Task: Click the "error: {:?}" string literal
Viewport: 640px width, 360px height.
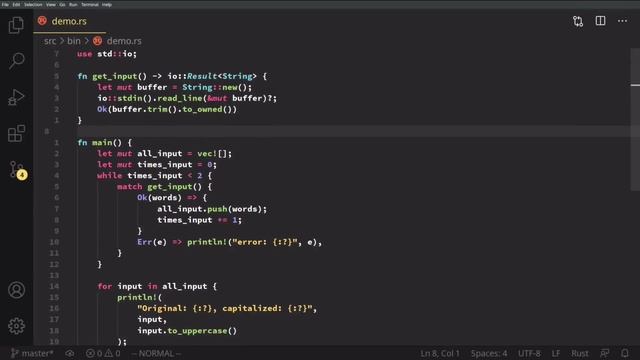Action: click(265, 242)
